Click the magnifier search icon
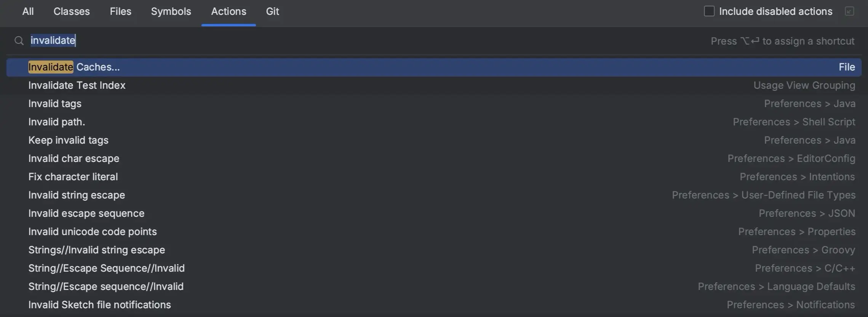The height and width of the screenshot is (317, 868). tap(19, 40)
